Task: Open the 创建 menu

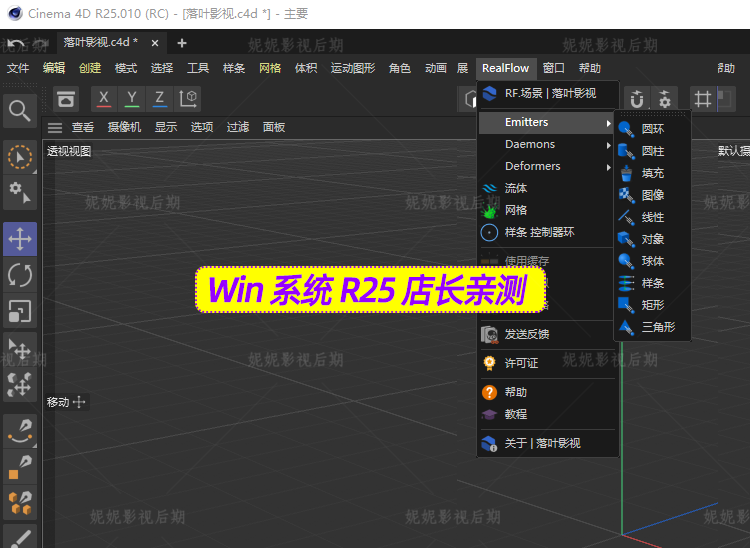Action: [90, 68]
